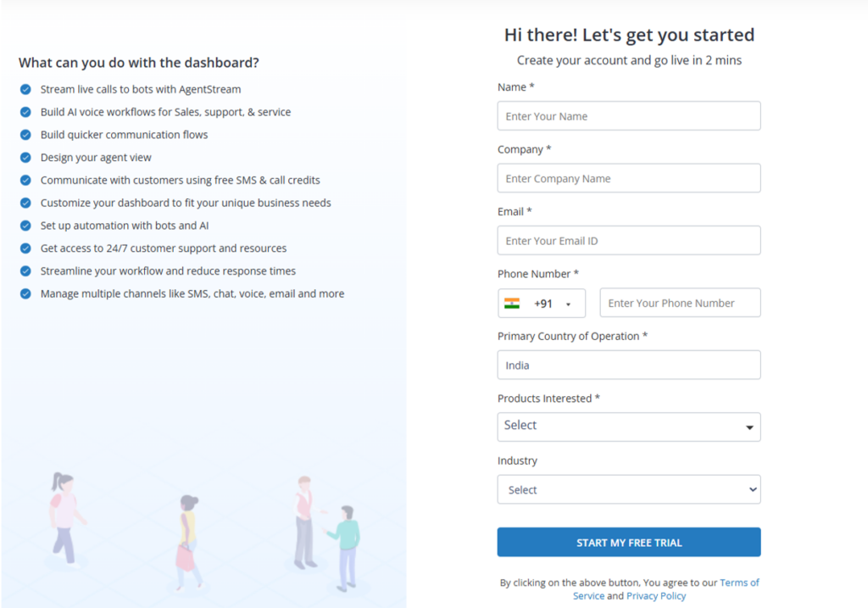Image resolution: width=868 pixels, height=608 pixels.
Task: Open the Terms of Service link
Action: pyautogui.click(x=738, y=583)
